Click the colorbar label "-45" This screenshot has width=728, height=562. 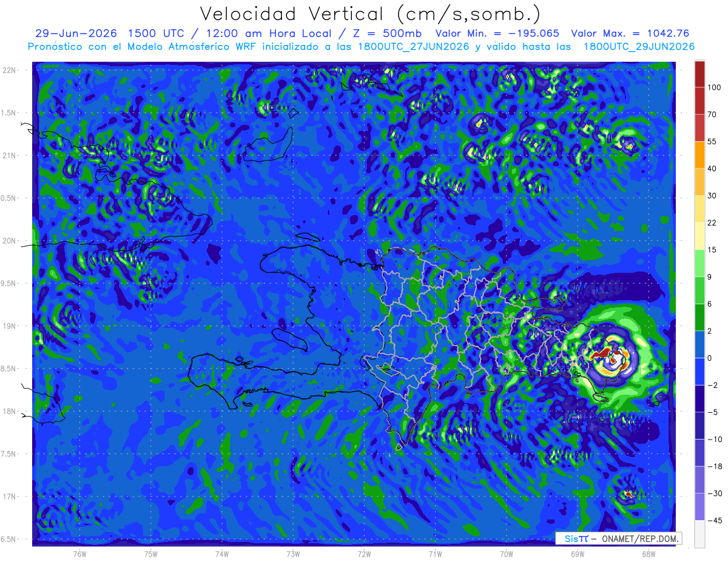(x=714, y=520)
